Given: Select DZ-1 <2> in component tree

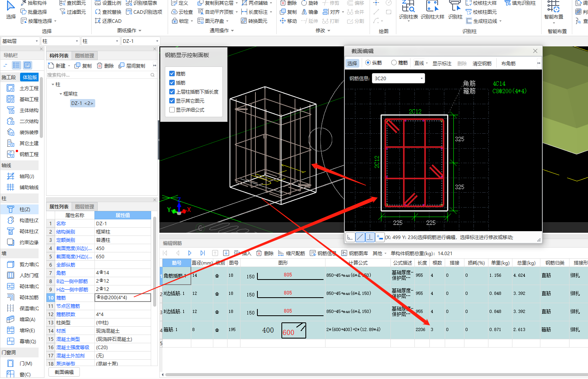Looking at the screenshot, I should tap(82, 103).
